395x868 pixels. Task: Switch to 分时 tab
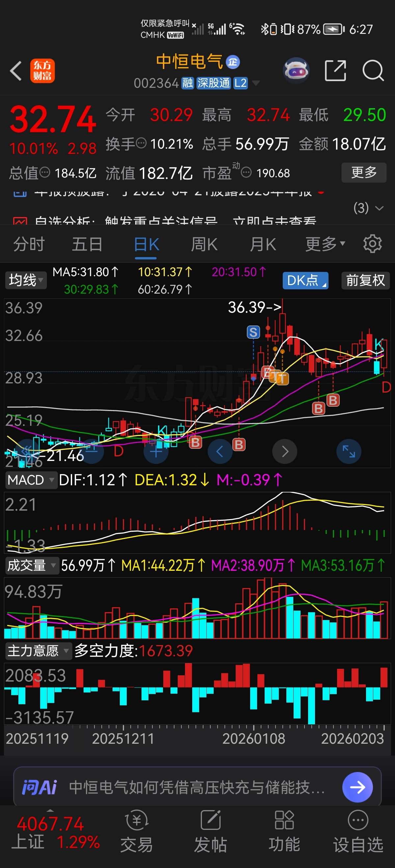(29, 244)
